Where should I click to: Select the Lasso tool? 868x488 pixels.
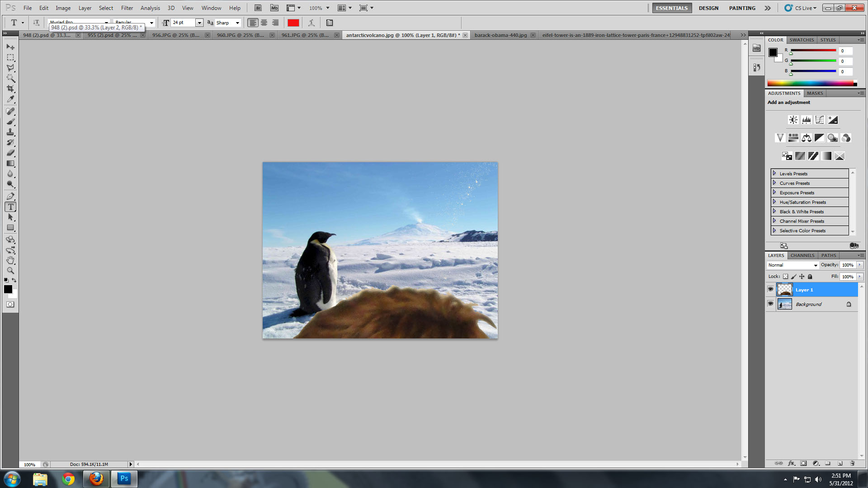pos(10,68)
